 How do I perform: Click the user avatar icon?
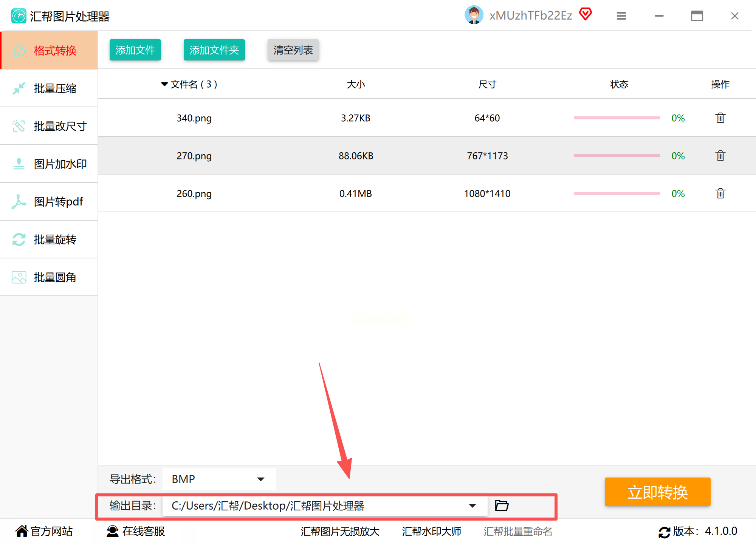[474, 15]
